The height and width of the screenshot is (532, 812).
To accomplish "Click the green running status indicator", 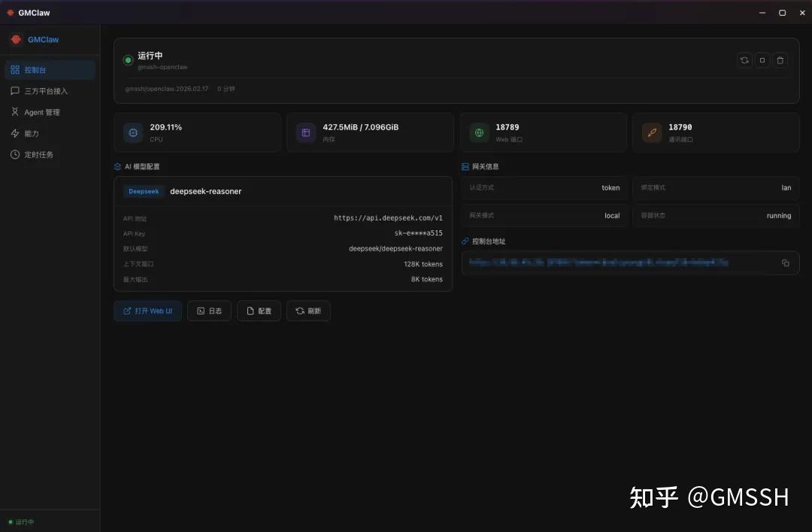I will click(128, 60).
